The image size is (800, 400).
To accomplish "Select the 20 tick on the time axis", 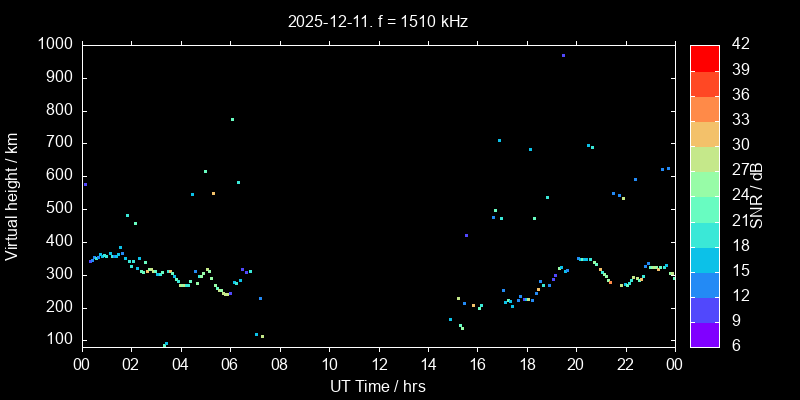I will [x=576, y=365].
